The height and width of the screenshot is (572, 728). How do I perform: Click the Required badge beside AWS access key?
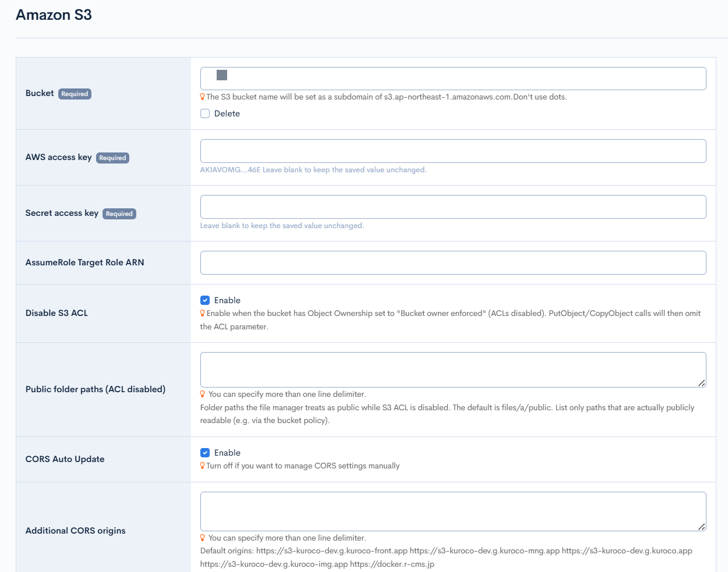112,158
